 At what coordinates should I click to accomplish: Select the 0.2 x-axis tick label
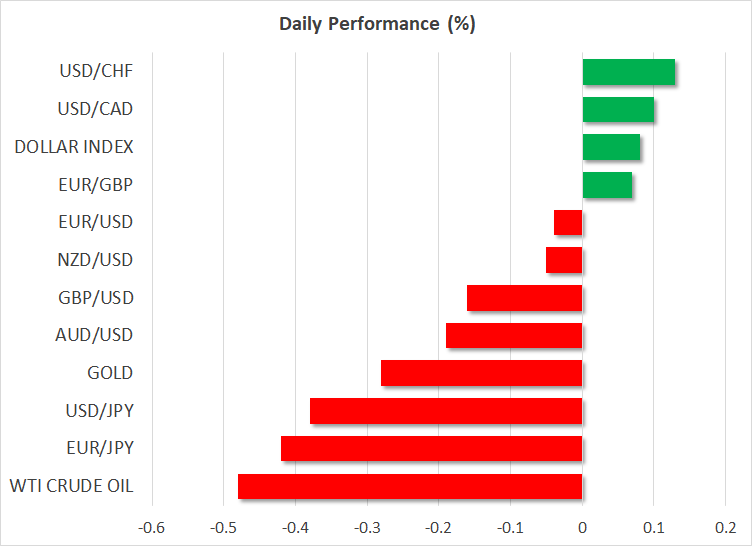tap(726, 527)
